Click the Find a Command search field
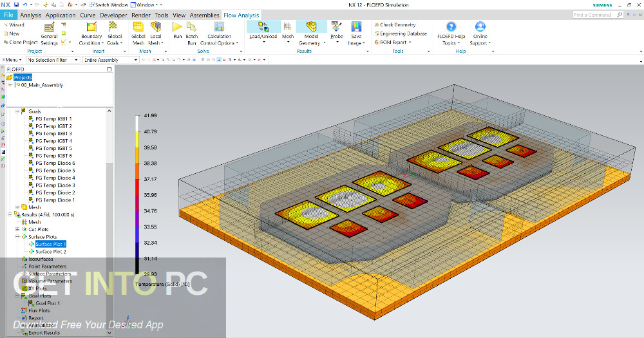Viewport: 644px width, 338px height. coord(598,15)
